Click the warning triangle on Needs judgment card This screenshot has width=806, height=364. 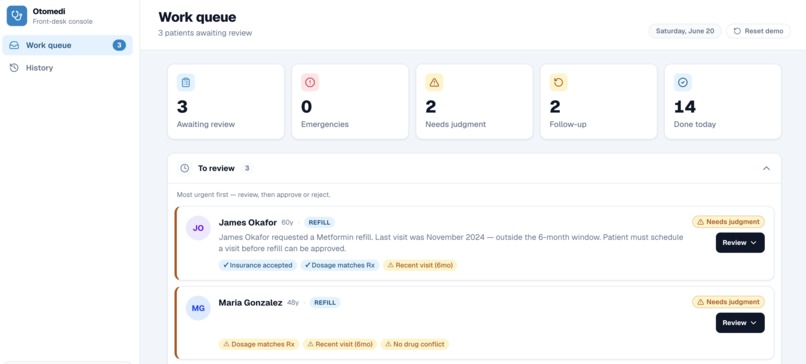[434, 82]
